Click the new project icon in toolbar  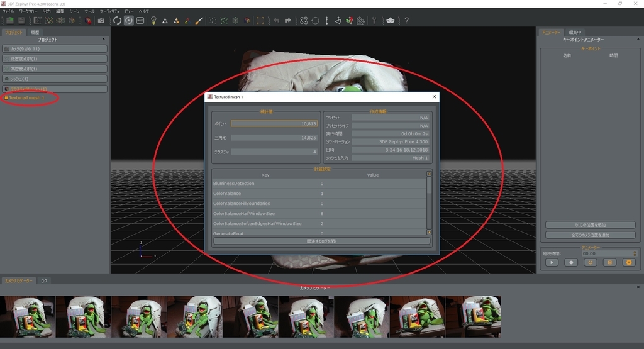pos(10,21)
